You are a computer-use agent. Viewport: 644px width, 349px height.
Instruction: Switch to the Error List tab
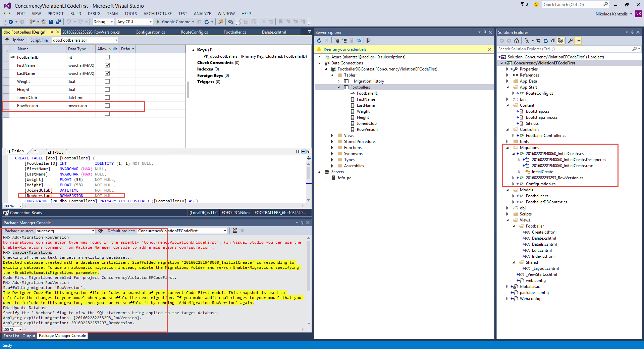pyautogui.click(x=11, y=336)
